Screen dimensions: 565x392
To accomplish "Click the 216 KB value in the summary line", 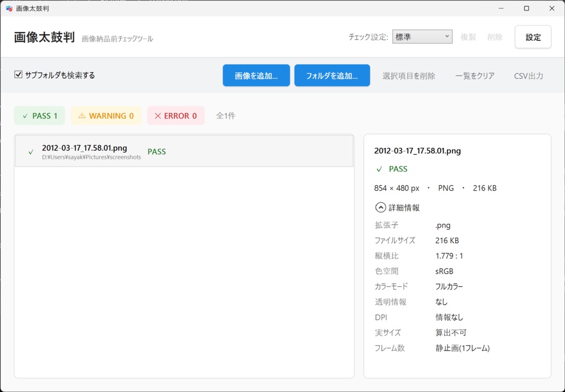I will [484, 188].
